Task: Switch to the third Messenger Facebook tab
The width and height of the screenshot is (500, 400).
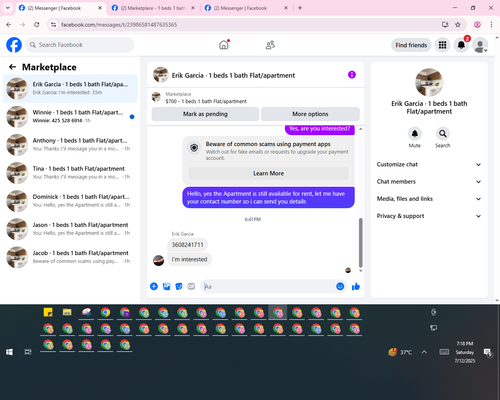Action: tap(247, 8)
